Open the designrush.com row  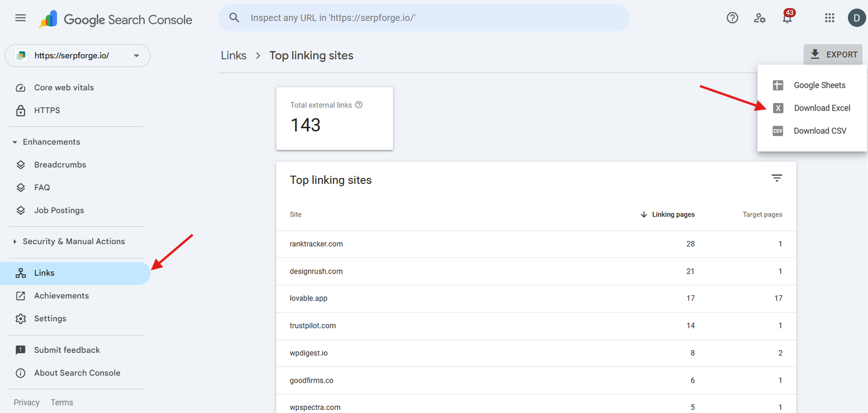pyautogui.click(x=536, y=271)
